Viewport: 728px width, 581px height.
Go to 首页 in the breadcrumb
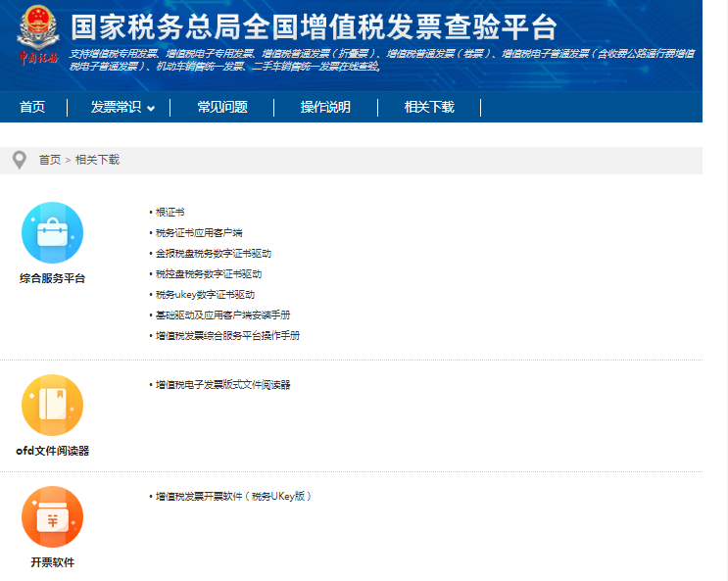(50, 161)
